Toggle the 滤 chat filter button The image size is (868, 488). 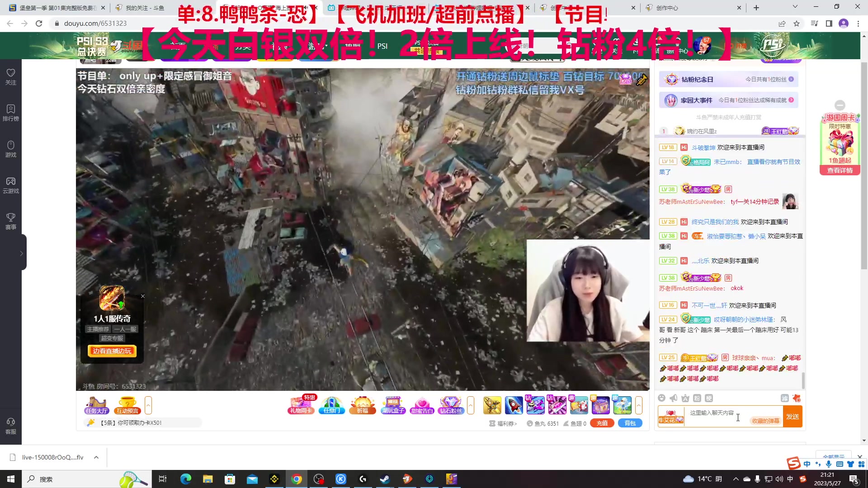point(784,398)
